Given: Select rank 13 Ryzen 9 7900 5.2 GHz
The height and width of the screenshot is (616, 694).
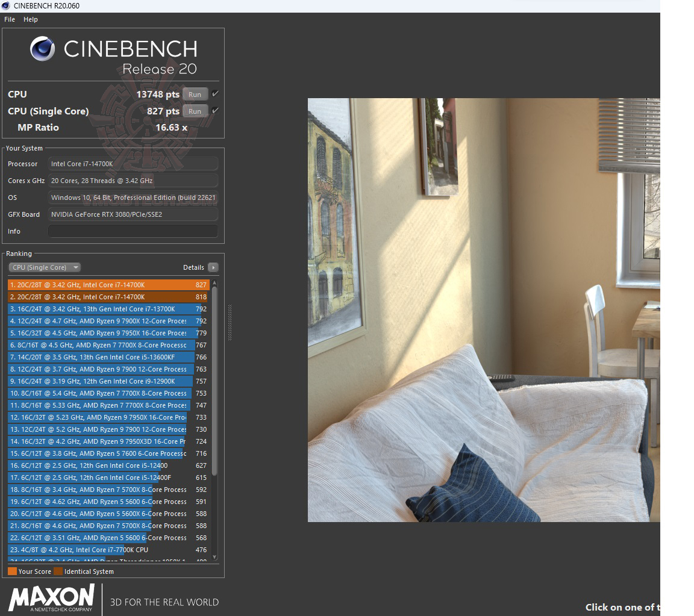Looking at the screenshot, I should pos(108,429).
